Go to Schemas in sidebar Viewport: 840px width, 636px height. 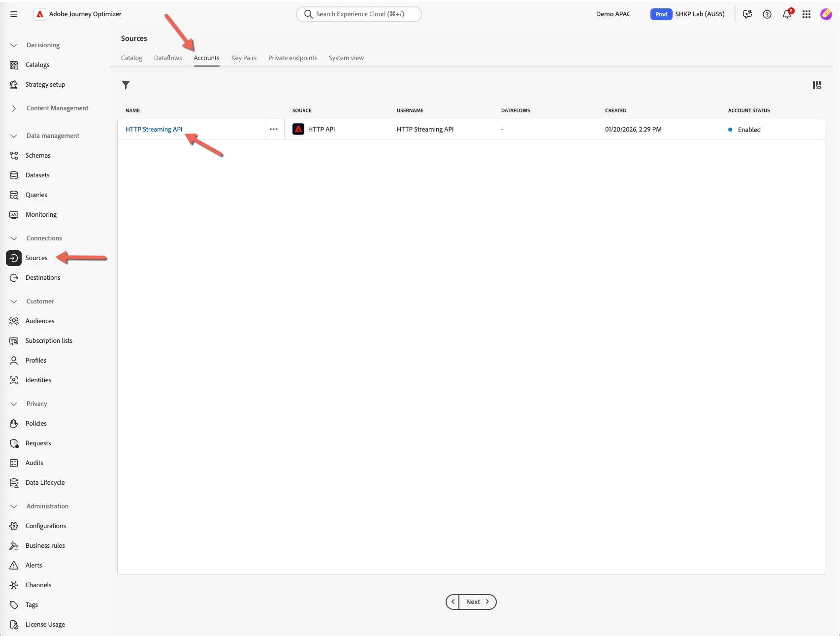click(x=38, y=155)
